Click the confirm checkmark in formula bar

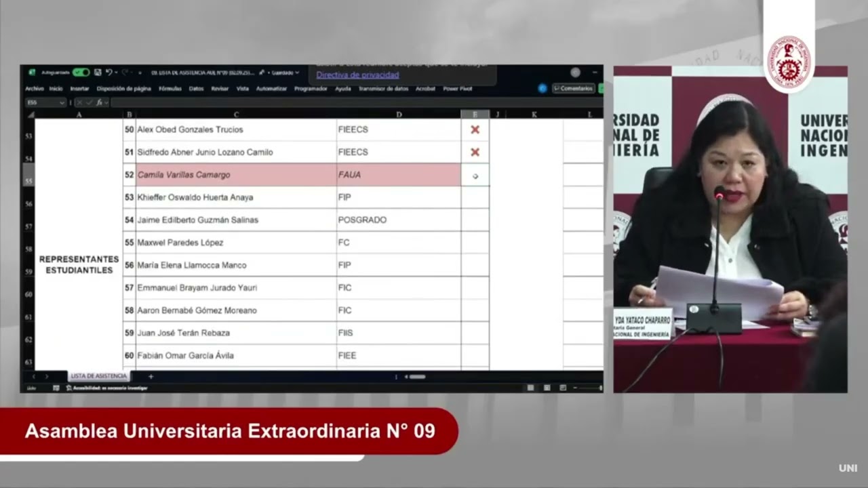89,102
